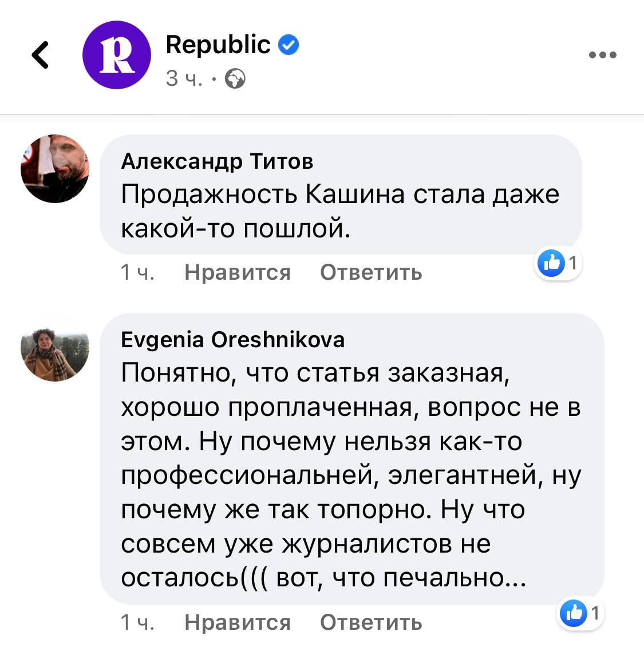Tap the like reaction on Титов's comment
This screenshot has height=651, width=644.
(x=551, y=263)
